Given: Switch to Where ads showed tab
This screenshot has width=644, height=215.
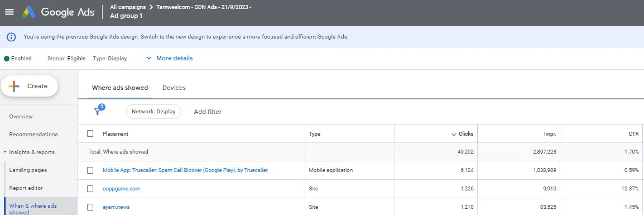Looking at the screenshot, I should point(120,88).
